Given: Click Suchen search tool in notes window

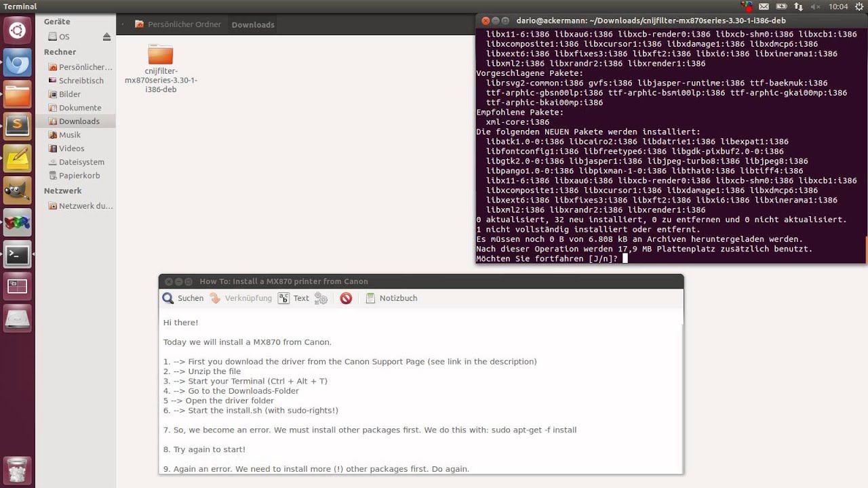Looking at the screenshot, I should [183, 298].
